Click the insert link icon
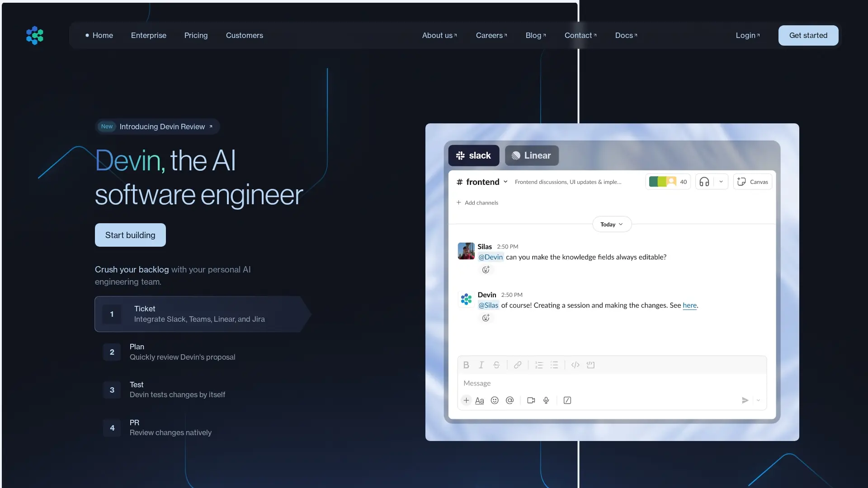Image resolution: width=868 pixels, height=488 pixels. pyautogui.click(x=518, y=365)
